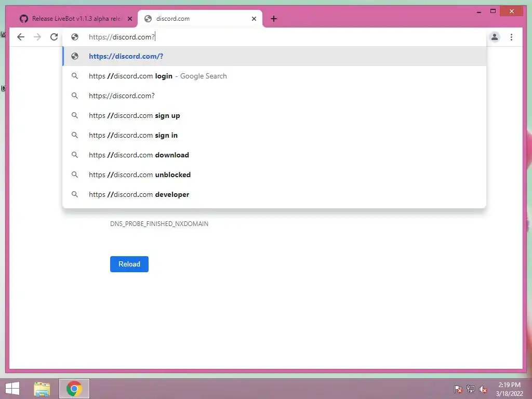Close the Release LiveBot GitHub tab
The width and height of the screenshot is (532, 399).
point(129,19)
